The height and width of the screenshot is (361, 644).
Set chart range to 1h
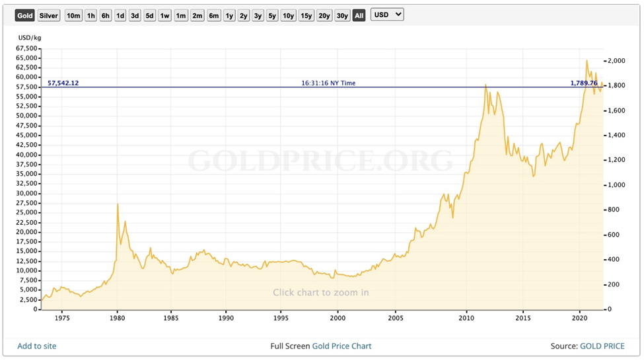click(x=91, y=15)
